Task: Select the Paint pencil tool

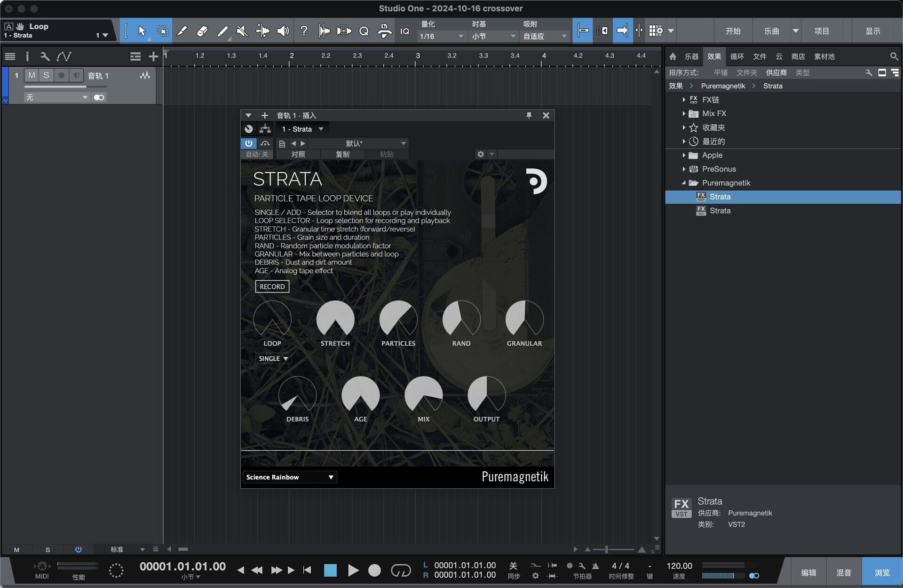Action: click(x=222, y=31)
